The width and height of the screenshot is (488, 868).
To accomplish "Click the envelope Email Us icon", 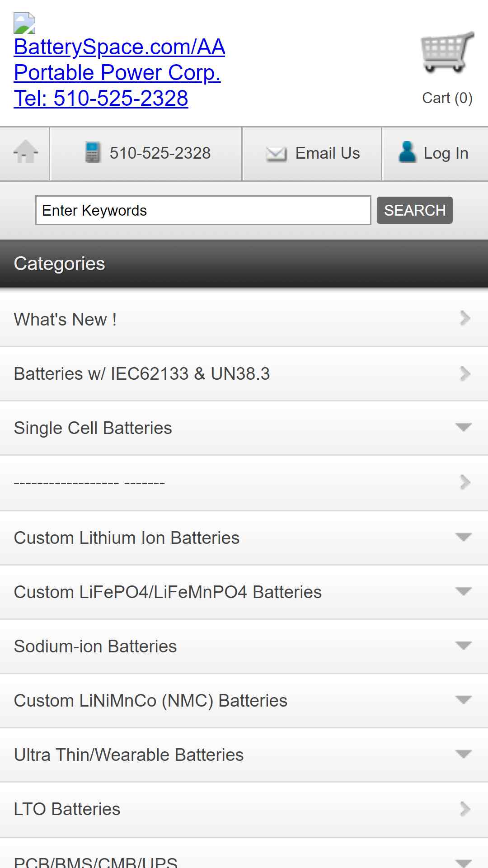I will coord(276,154).
